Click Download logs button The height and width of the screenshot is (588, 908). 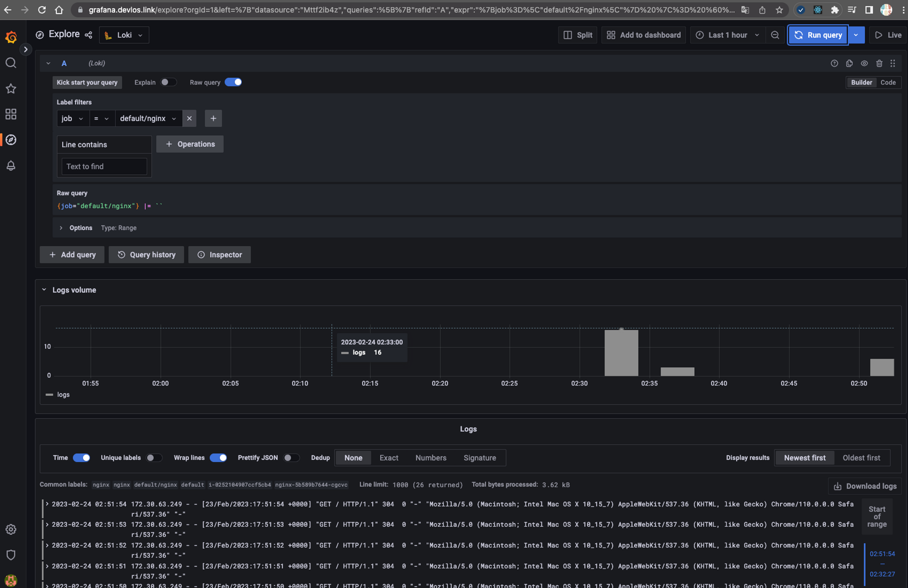pos(865,486)
